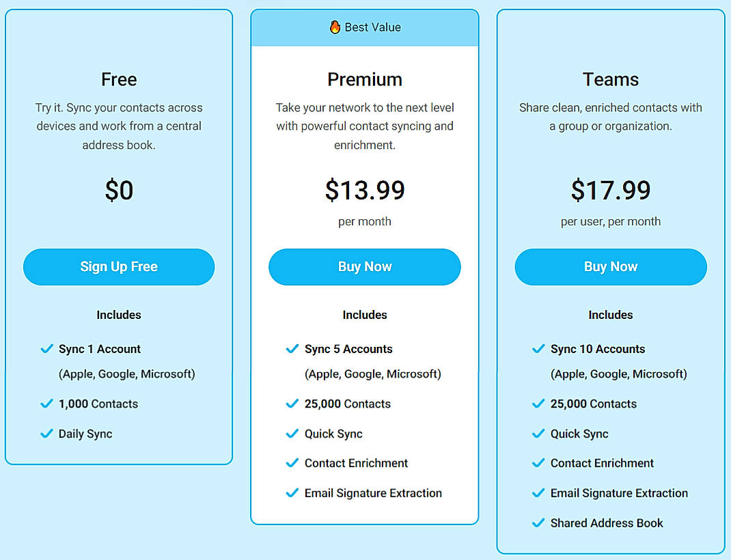Click the checkmark next to Daily Sync
This screenshot has width=731, height=560.
click(x=47, y=434)
